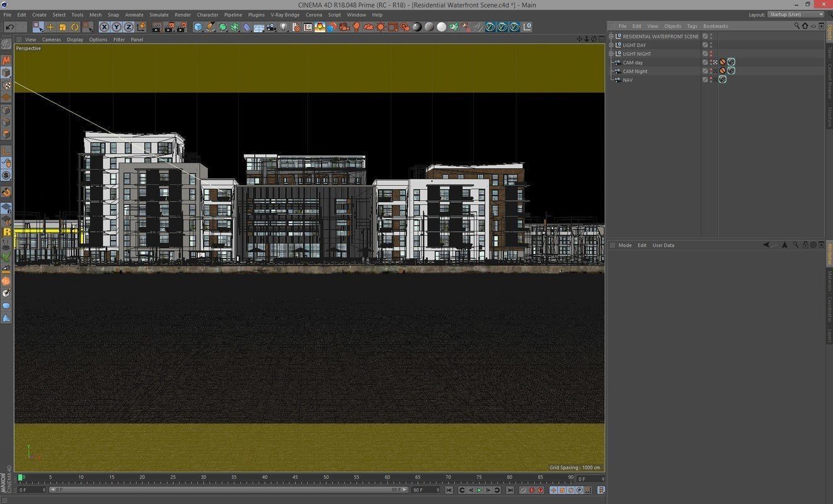This screenshot has width=833, height=504.
Task: Click timeline ruler at frame 45
Action: (296, 478)
